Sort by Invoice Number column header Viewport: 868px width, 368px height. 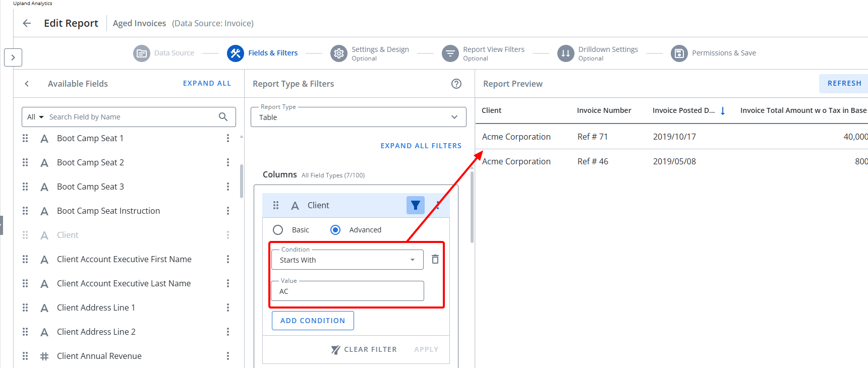604,110
